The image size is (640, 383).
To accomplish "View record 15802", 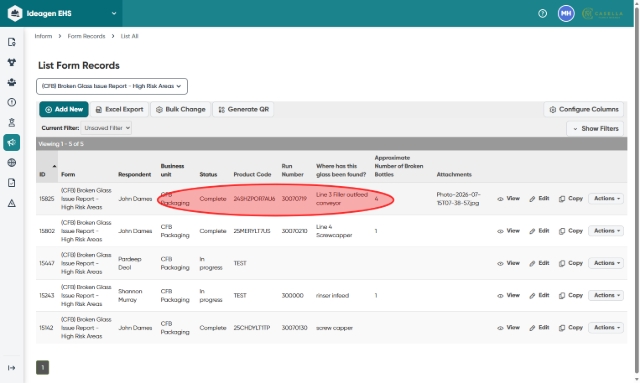I will (x=509, y=231).
